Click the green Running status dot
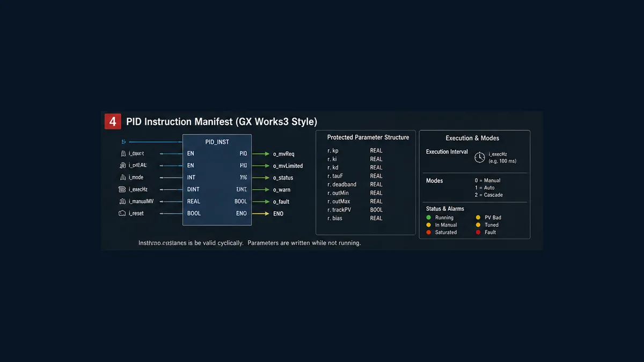Screen dimensions: 644x362 click(428, 217)
